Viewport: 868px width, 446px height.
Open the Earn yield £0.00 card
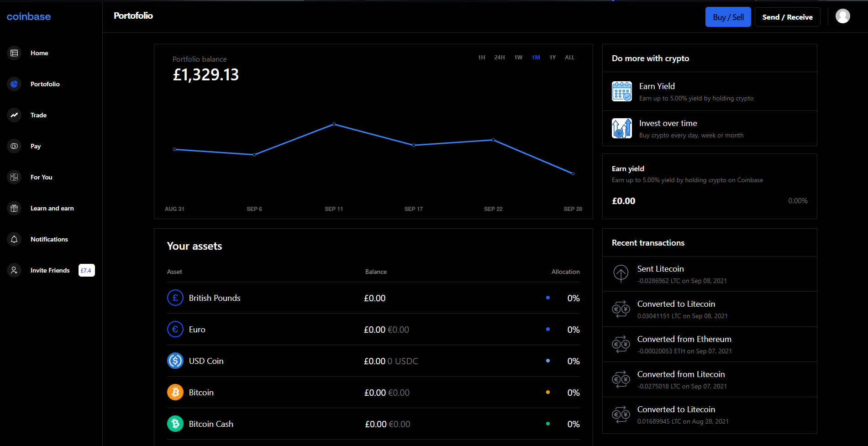pyautogui.click(x=710, y=186)
